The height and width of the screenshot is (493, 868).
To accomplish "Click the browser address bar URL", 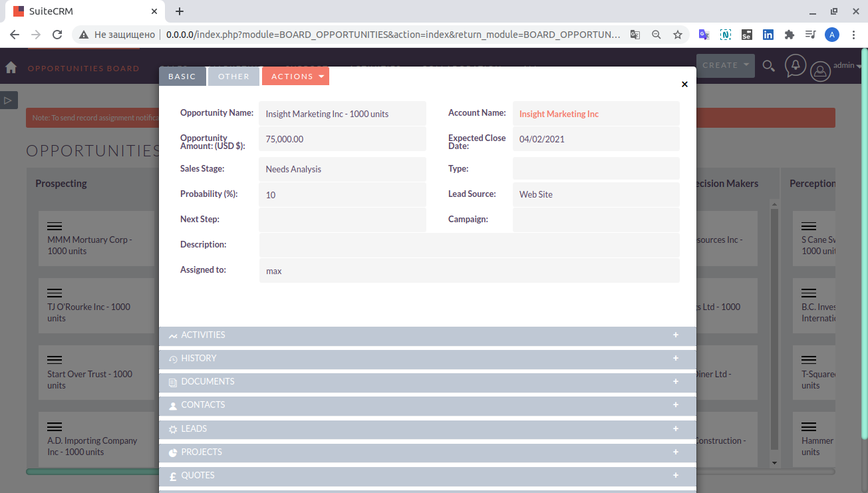I will pos(392,35).
